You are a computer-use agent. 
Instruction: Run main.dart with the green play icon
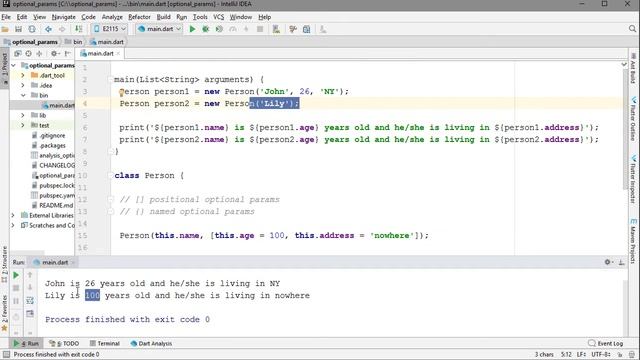tap(192, 29)
